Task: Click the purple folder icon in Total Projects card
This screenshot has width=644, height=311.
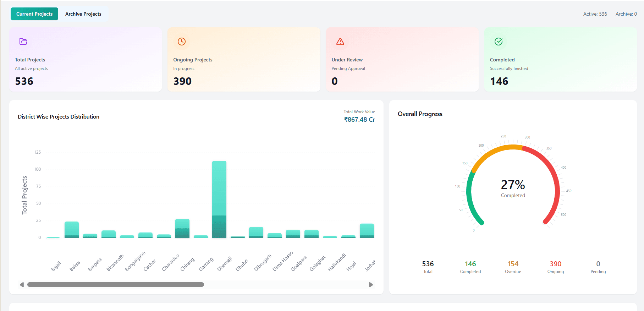Action: (23, 42)
